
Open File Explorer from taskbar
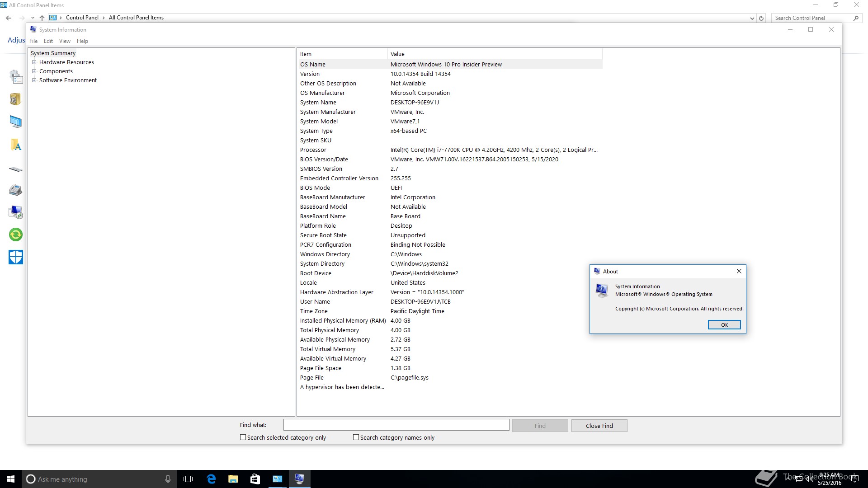click(x=233, y=479)
